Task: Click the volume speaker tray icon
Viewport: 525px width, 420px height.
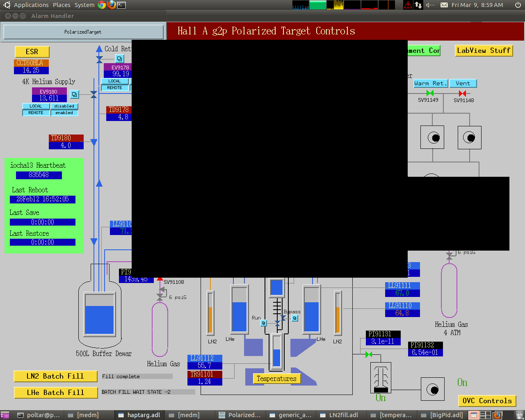Action: point(430,5)
